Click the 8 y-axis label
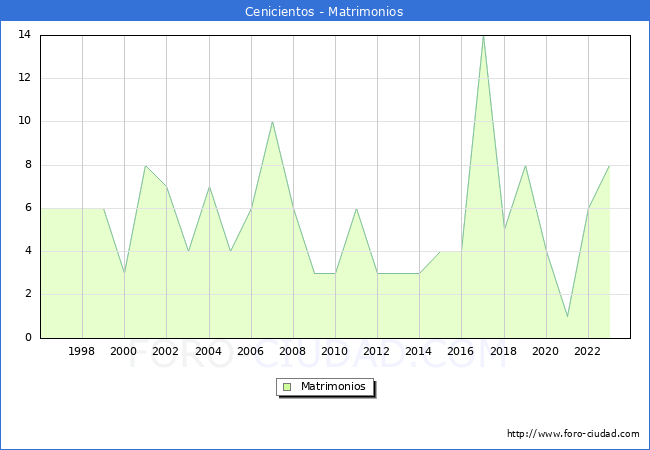The height and width of the screenshot is (450, 650). point(28,165)
